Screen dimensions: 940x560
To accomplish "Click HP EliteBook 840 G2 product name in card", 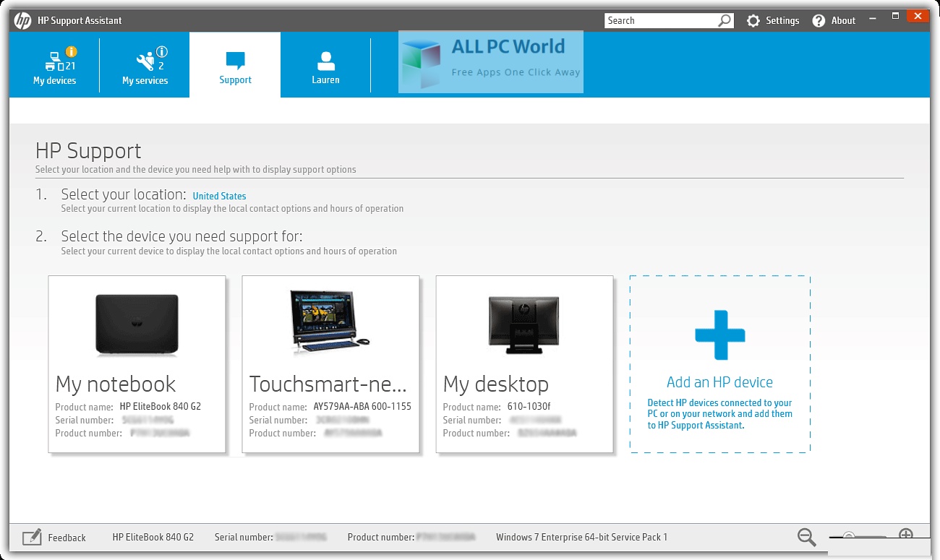I will tap(161, 406).
